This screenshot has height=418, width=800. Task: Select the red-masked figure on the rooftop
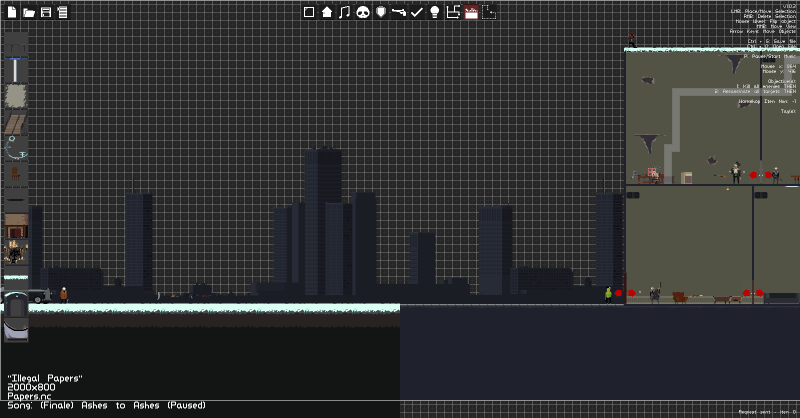pos(632,41)
